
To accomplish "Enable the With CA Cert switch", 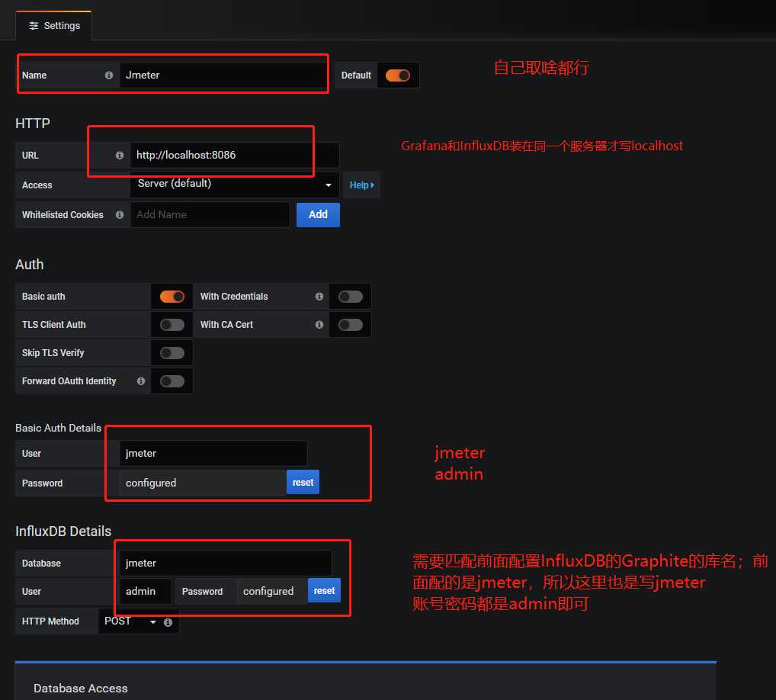I will coord(351,325).
